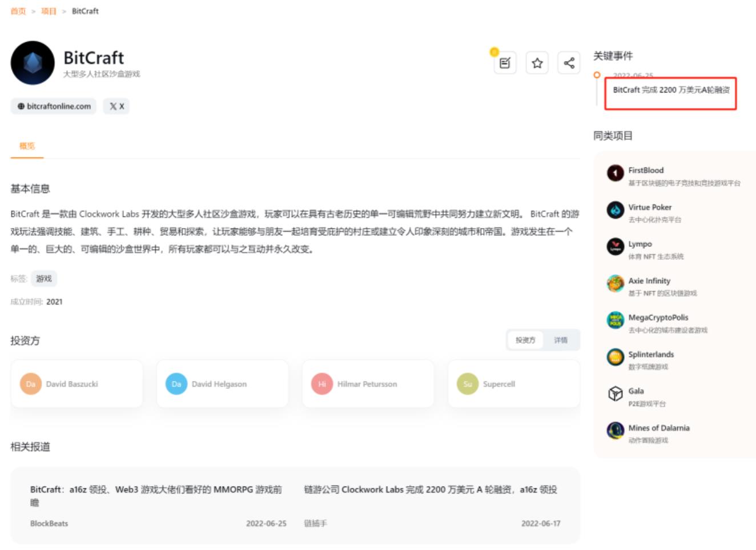Screen dimensions: 756x550
Task: Click the Gala cube icon
Action: pos(615,394)
